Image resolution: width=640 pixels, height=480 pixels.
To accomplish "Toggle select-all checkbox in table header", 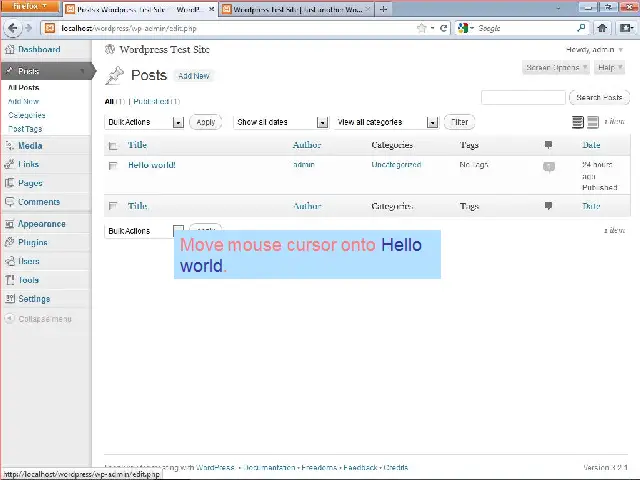I will click(113, 146).
